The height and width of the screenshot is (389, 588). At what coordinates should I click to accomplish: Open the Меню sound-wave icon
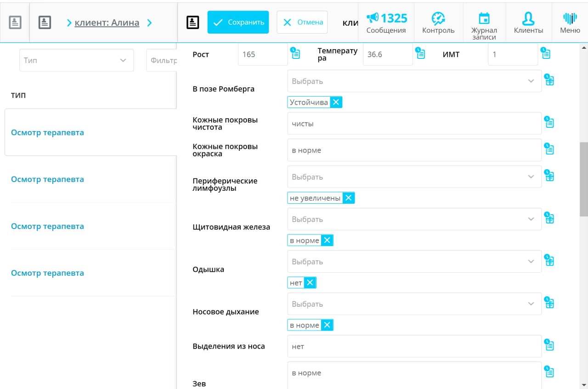click(570, 19)
